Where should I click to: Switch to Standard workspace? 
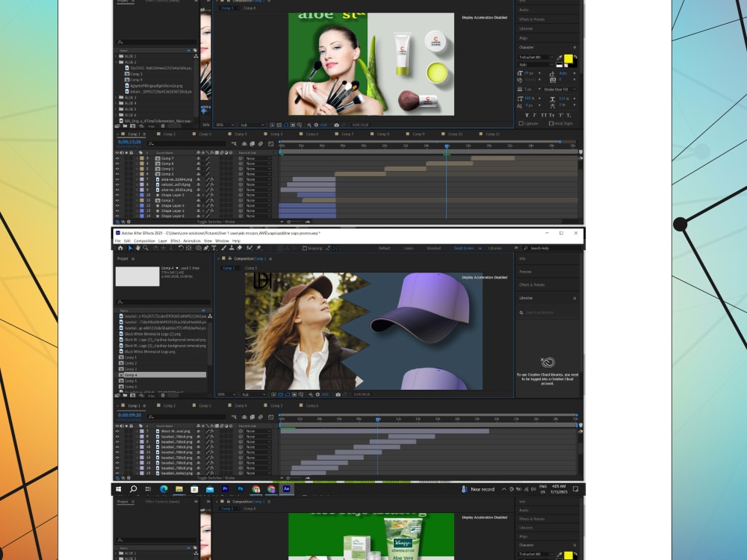(433, 248)
